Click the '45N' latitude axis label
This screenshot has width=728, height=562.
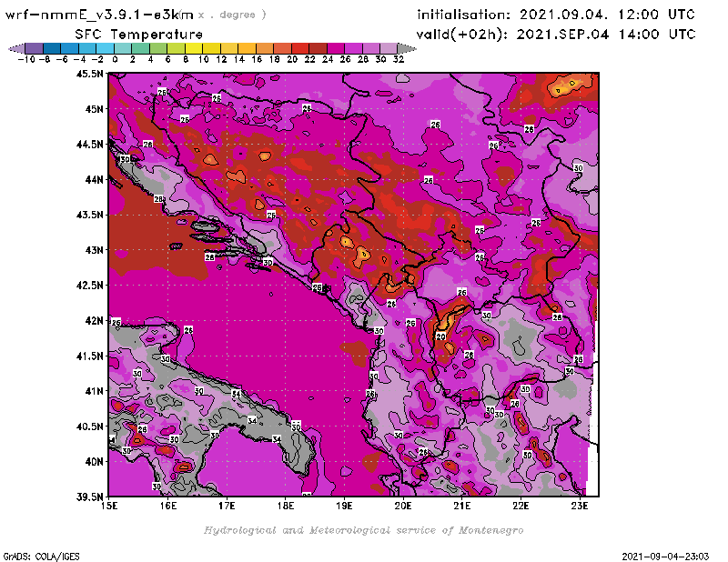click(94, 109)
